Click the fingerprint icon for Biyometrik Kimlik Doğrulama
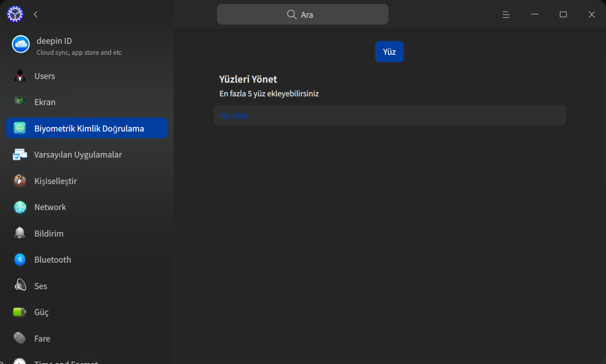The height and width of the screenshot is (364, 606). point(20,128)
